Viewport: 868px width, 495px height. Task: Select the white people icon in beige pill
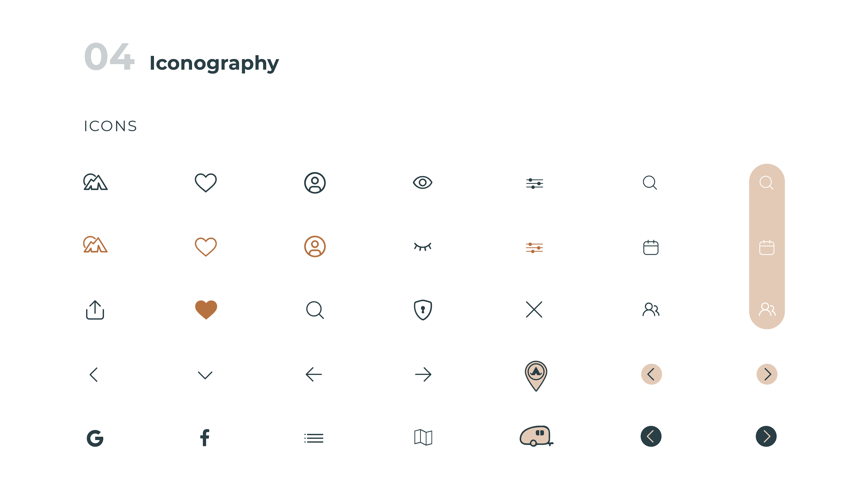coord(767,309)
